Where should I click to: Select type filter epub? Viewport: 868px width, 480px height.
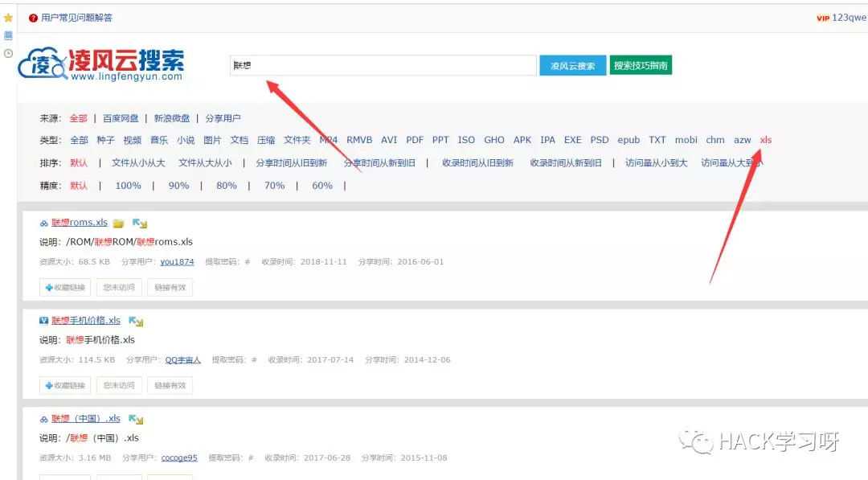[x=628, y=140]
